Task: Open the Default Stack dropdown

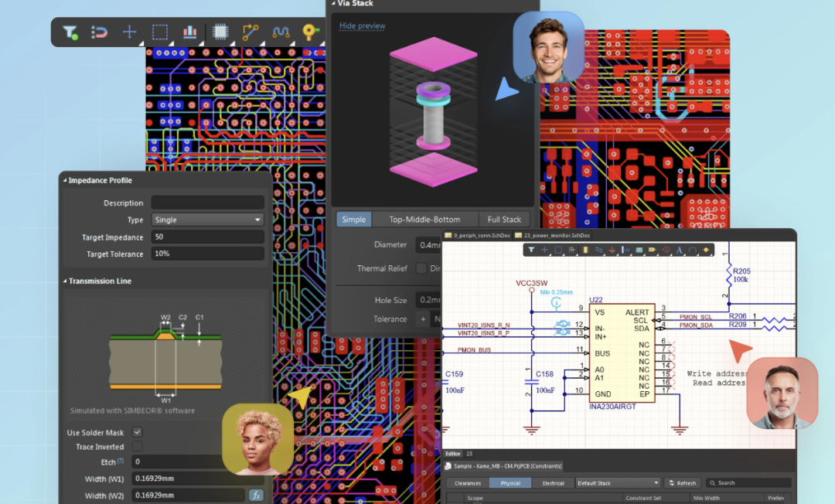Action: [x=618, y=483]
